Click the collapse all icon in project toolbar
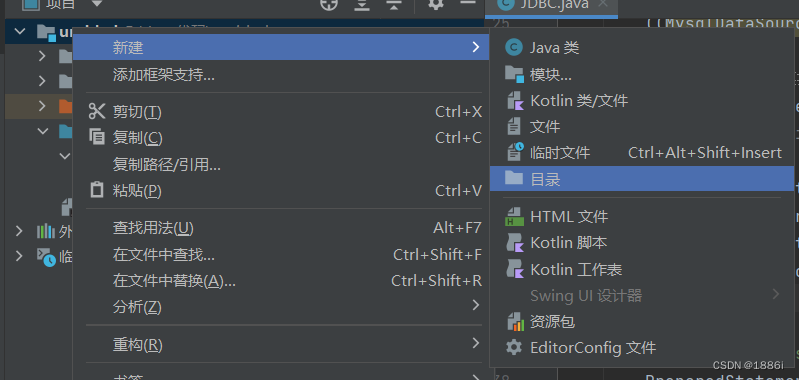This screenshot has height=380, width=799. (x=393, y=4)
